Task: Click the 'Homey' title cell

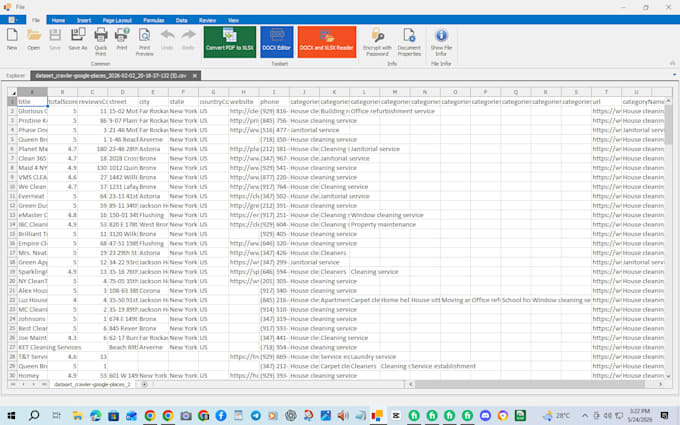Action: [32, 376]
